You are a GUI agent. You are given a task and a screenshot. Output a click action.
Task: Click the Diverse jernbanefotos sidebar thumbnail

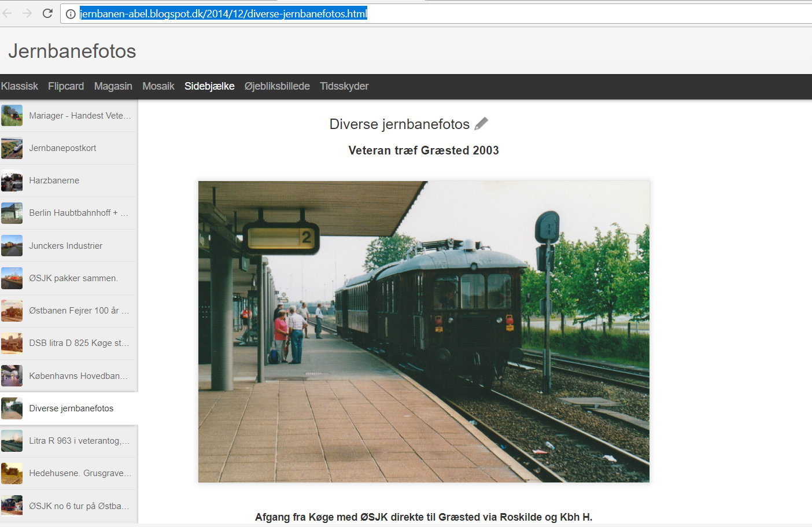12,408
